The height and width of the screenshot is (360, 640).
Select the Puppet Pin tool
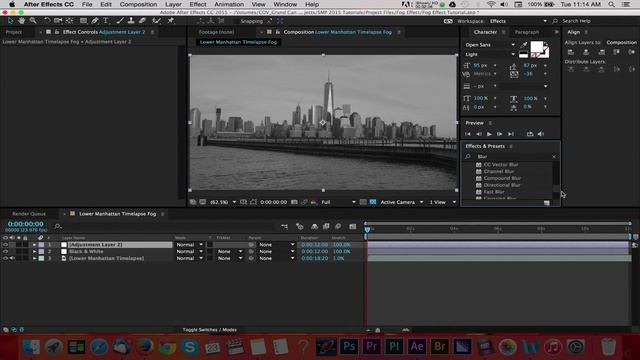pyautogui.click(x=171, y=20)
